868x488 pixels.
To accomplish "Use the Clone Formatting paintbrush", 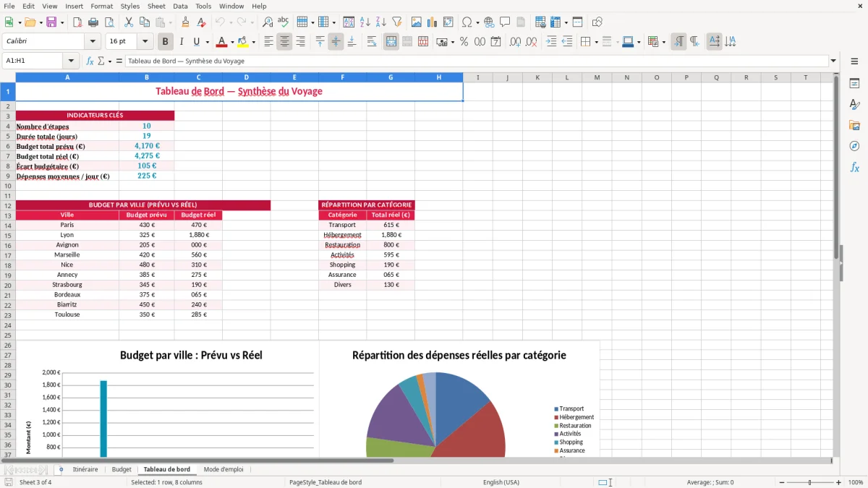I will (186, 22).
